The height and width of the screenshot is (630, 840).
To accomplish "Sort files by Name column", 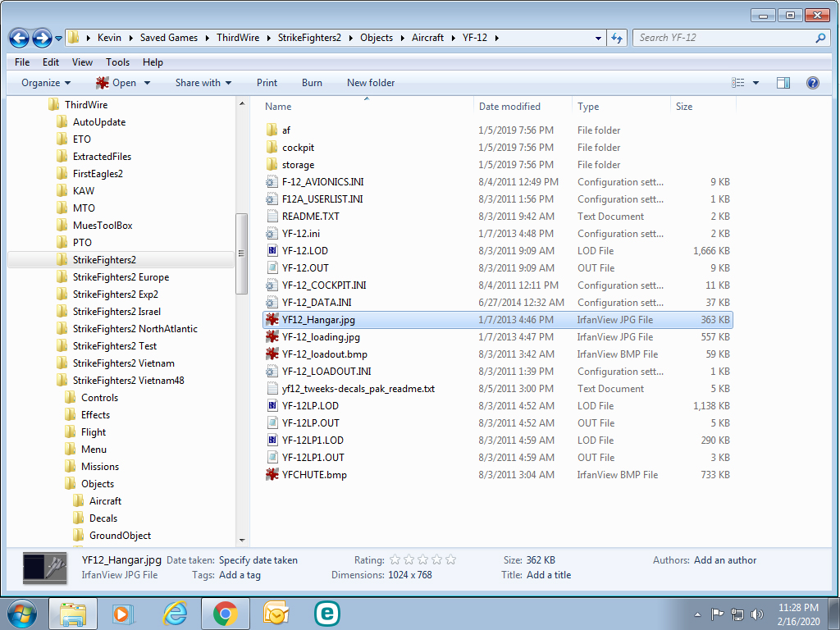I will click(367, 106).
